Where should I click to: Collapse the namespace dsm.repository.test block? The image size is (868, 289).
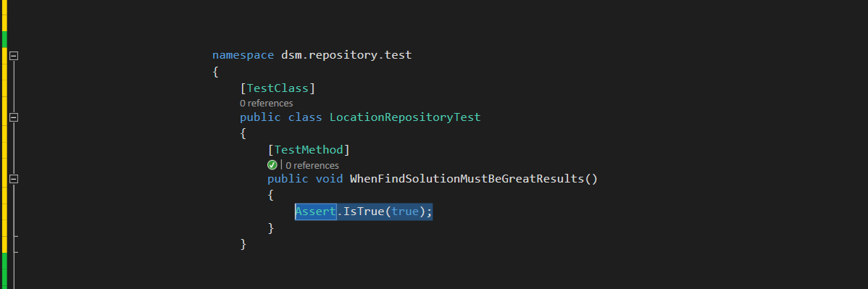[14, 55]
